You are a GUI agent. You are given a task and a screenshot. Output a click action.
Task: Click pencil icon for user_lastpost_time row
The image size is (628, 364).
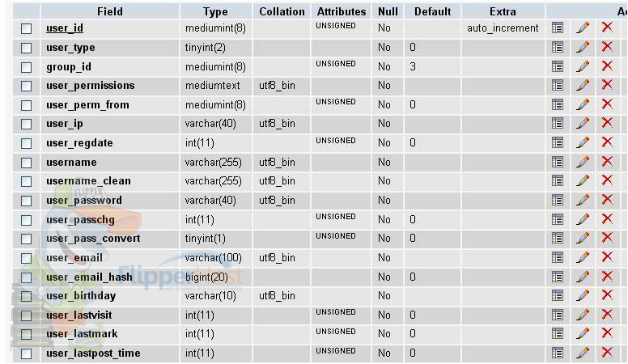coord(583,353)
